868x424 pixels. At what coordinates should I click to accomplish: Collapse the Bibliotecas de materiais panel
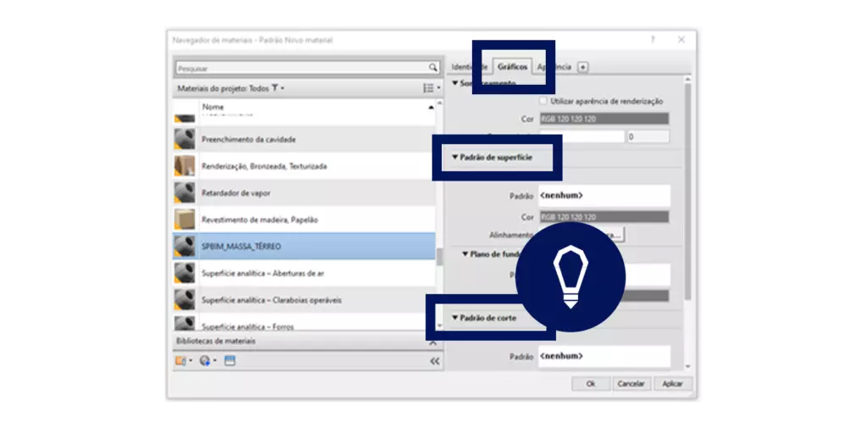tap(433, 342)
